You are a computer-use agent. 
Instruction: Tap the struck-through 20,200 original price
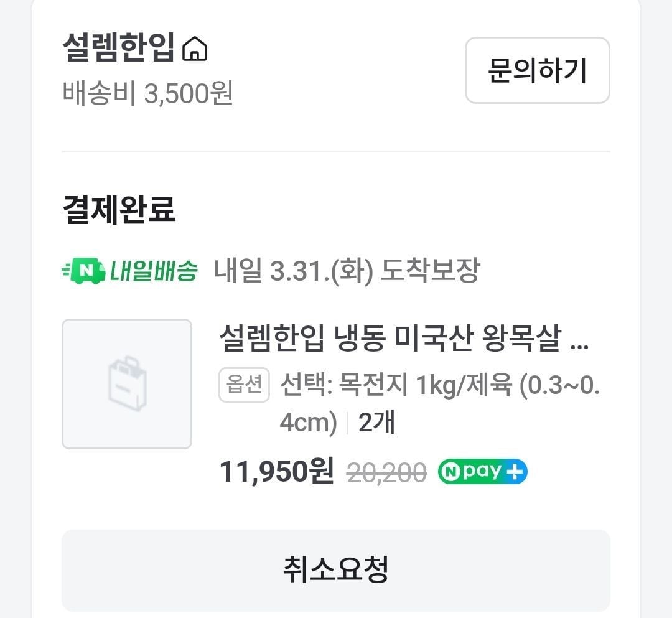click(386, 473)
